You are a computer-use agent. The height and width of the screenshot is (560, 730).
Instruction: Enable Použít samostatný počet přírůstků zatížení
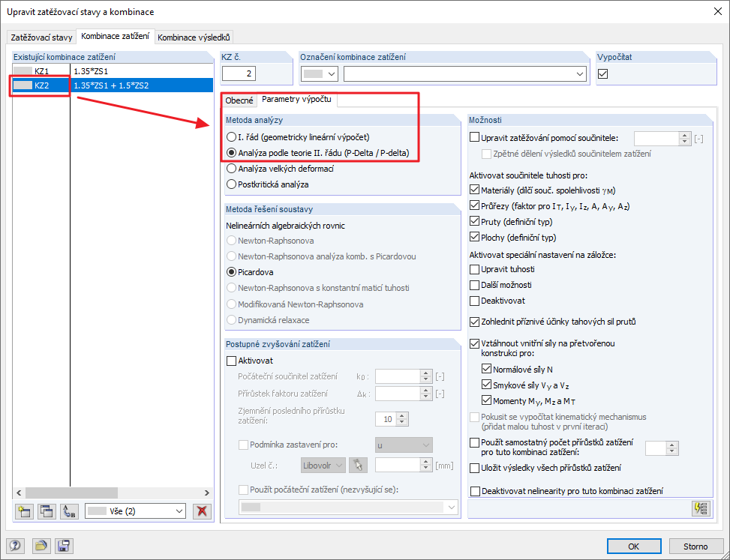point(474,442)
